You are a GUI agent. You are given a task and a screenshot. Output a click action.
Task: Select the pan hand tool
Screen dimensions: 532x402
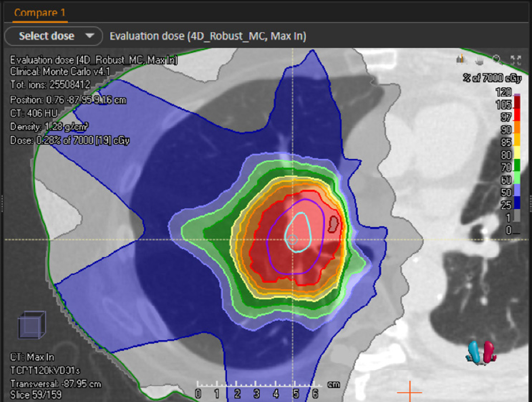pos(479,60)
